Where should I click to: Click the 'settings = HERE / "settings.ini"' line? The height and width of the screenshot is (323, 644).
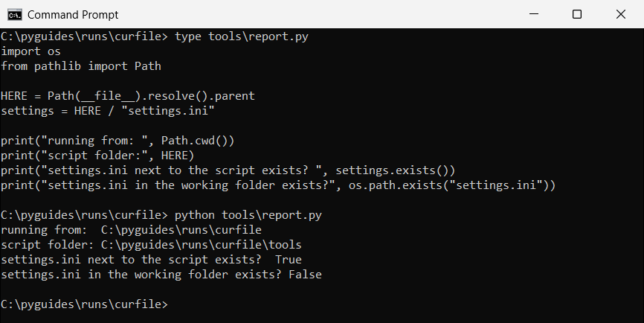tap(108, 111)
